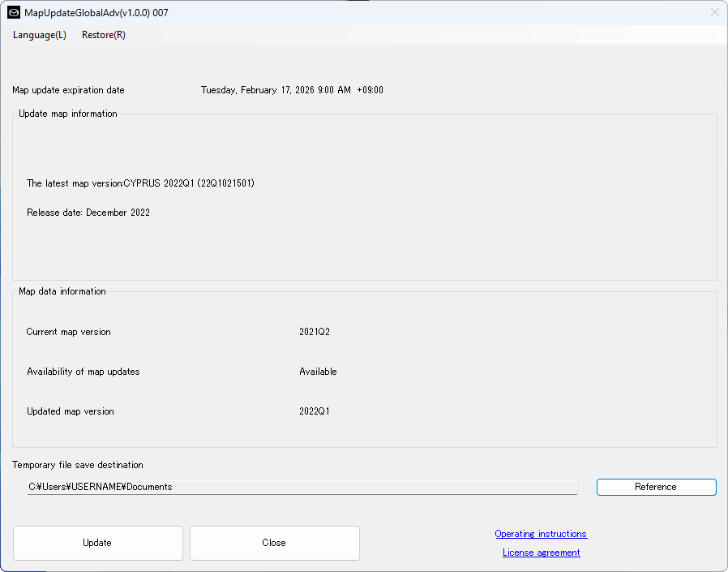728x572 pixels.
Task: Click the Close button beside Update
Action: [x=274, y=543]
